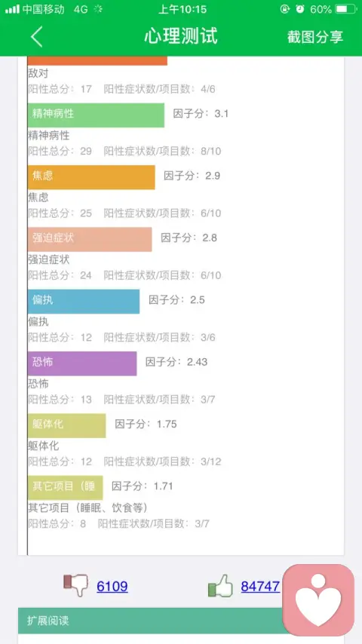Open the pink heart floating icon
Viewport: 362px width, 644px height.
point(318,600)
